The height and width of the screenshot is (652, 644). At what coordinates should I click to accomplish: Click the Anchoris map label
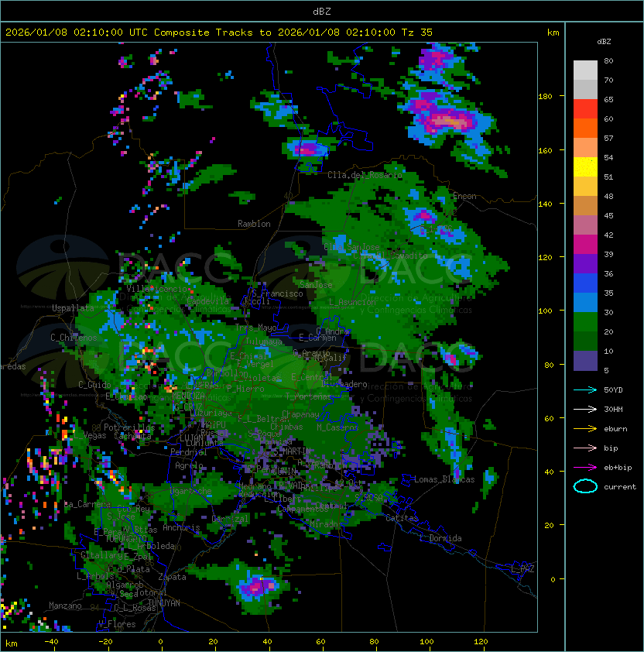[181, 527]
